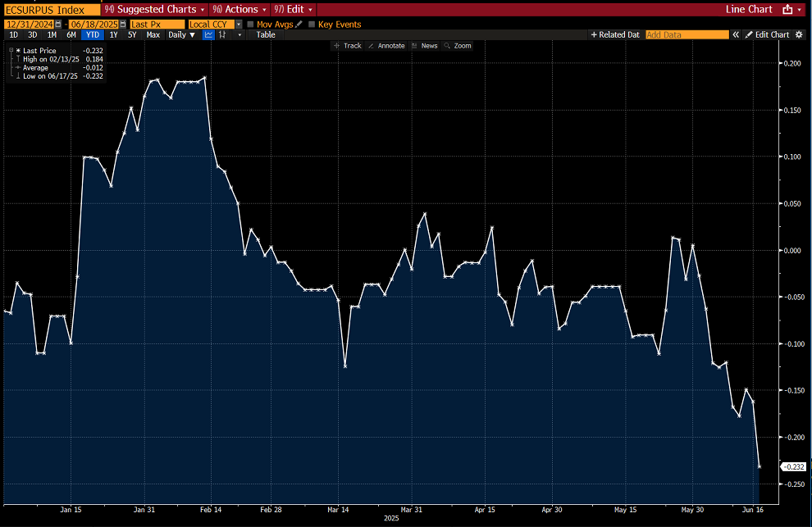The height and width of the screenshot is (527, 812).
Task: Open dropdown arrow beside the export icon
Action: point(800,10)
